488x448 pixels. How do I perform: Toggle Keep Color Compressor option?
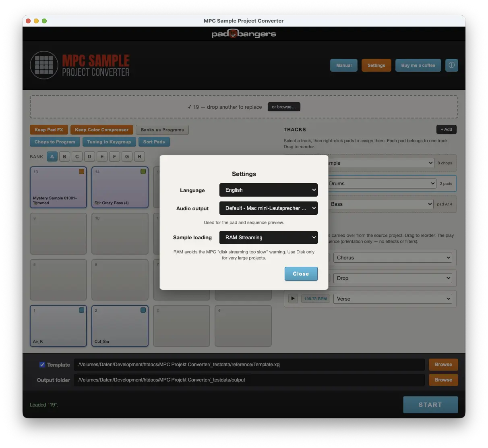pyautogui.click(x=101, y=130)
